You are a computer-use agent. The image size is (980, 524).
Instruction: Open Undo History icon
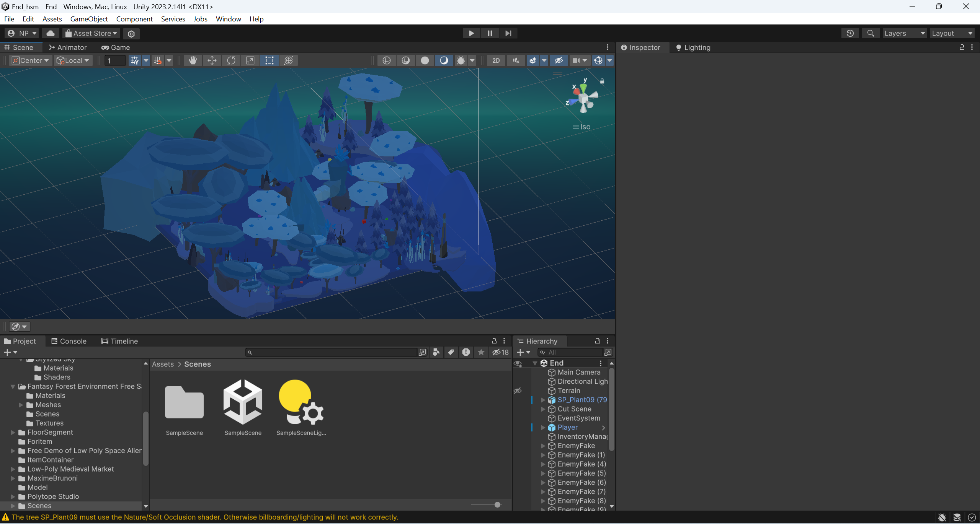click(850, 33)
